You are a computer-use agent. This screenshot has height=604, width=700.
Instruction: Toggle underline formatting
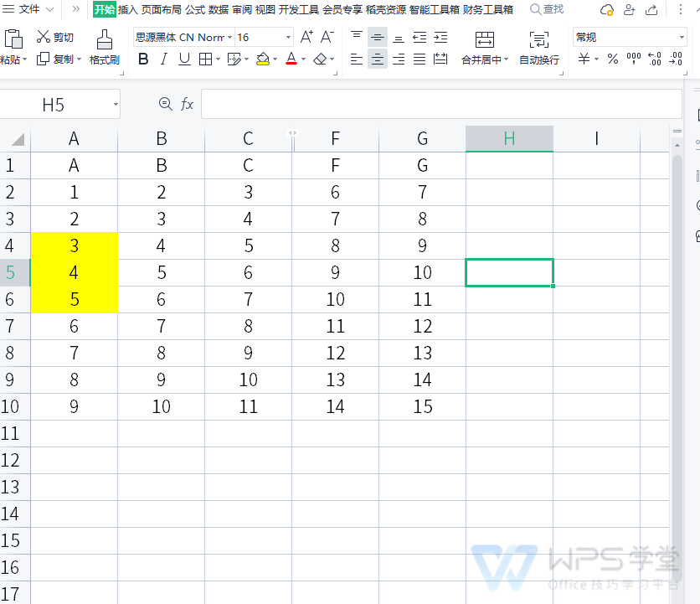pos(184,59)
